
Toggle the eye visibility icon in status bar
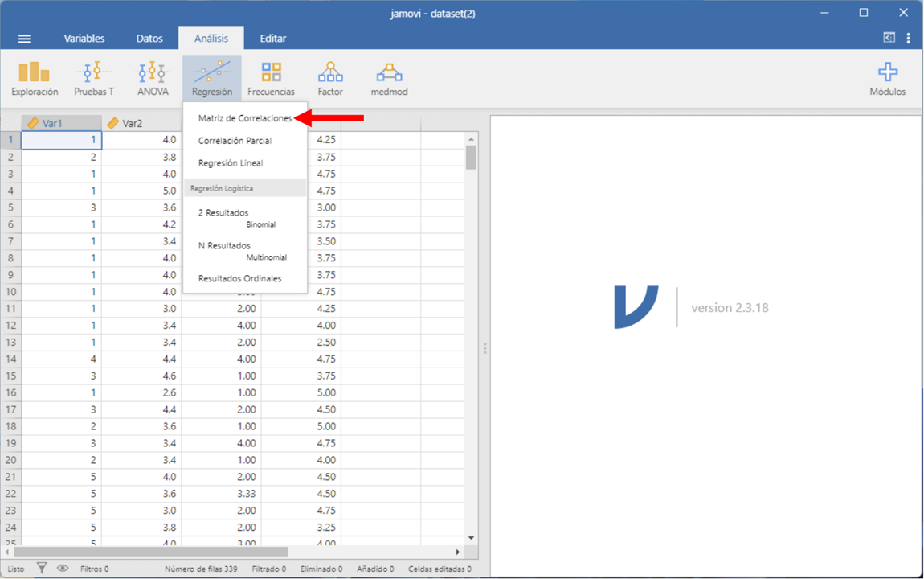click(x=63, y=569)
